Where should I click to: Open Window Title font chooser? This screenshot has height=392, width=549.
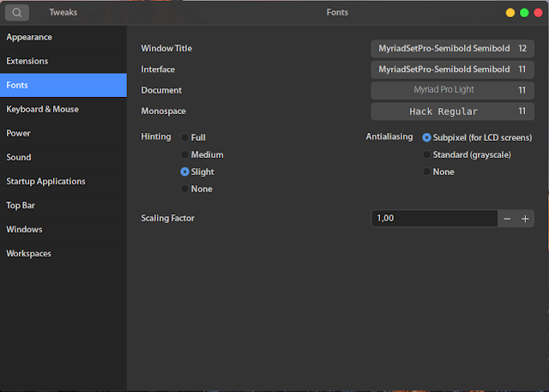coord(452,48)
